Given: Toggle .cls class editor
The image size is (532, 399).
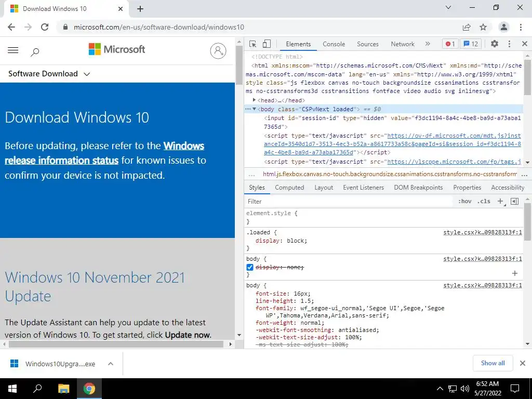Looking at the screenshot, I should point(484,201).
